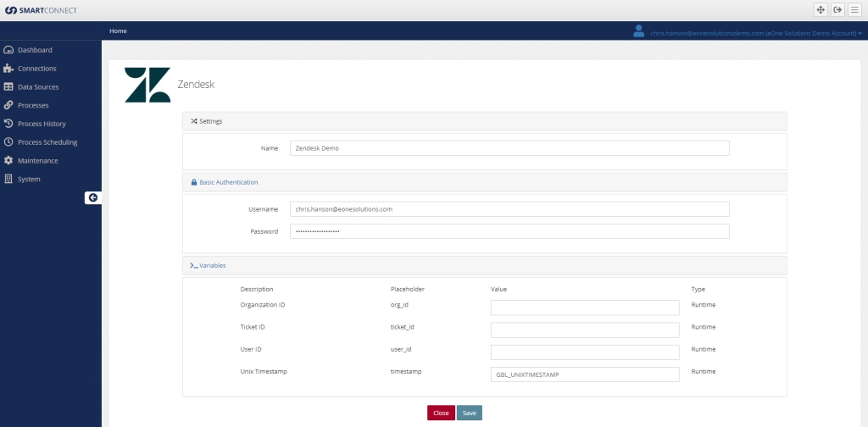Viewport: 868px width, 427px height.
Task: Open the hamburger menu icon
Action: pyautogui.click(x=854, y=10)
